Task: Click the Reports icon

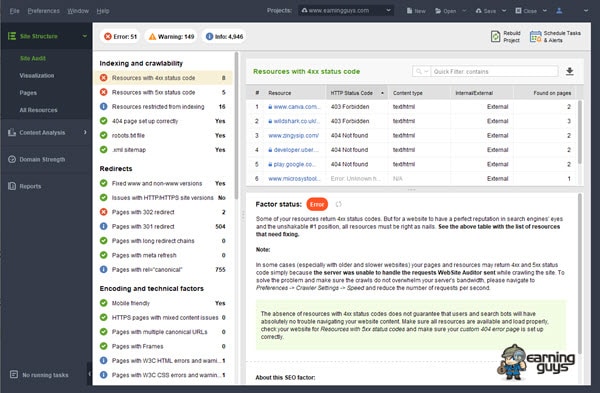Action: [x=12, y=186]
